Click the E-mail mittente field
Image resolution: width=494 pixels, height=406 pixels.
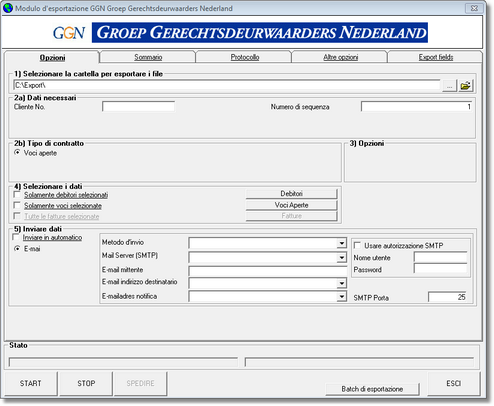click(267, 271)
